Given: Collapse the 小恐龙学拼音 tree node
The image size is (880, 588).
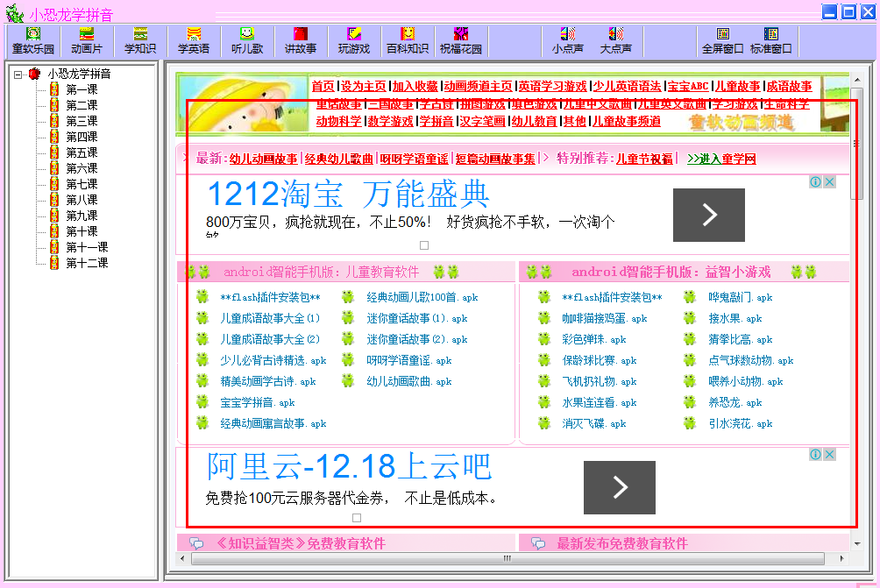Looking at the screenshot, I should [18, 74].
